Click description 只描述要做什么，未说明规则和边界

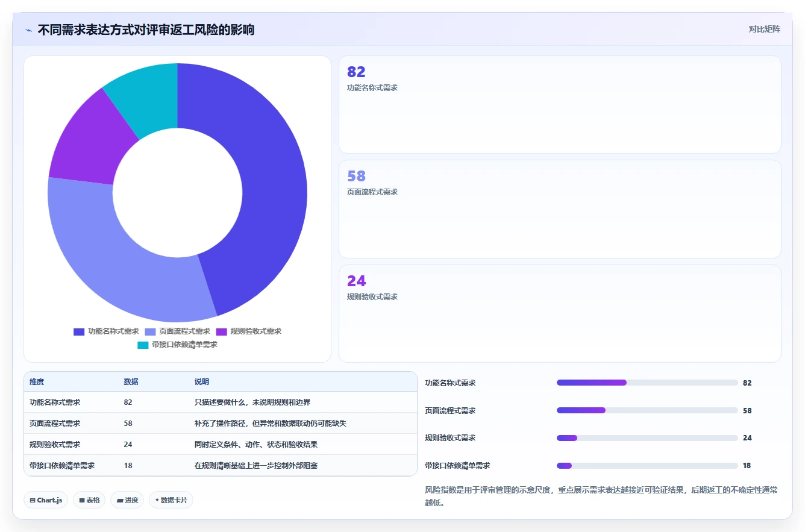[x=252, y=402]
